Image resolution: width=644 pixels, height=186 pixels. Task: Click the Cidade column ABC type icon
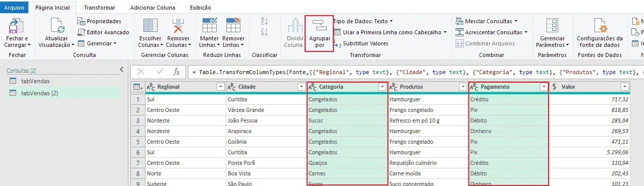coord(232,87)
